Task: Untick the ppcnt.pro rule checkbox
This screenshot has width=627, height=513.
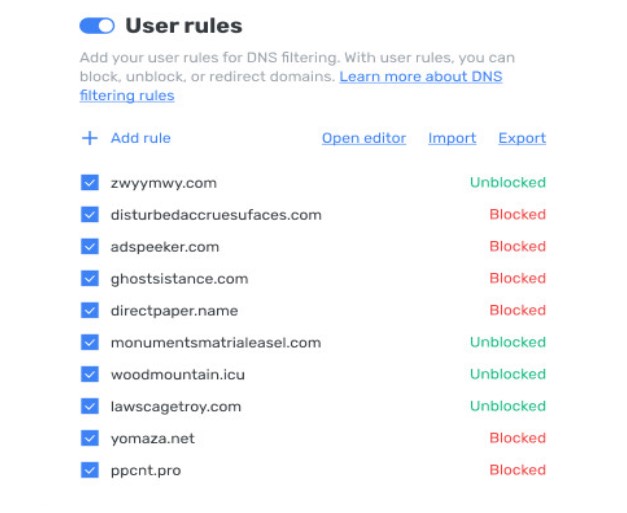Action: 90,470
